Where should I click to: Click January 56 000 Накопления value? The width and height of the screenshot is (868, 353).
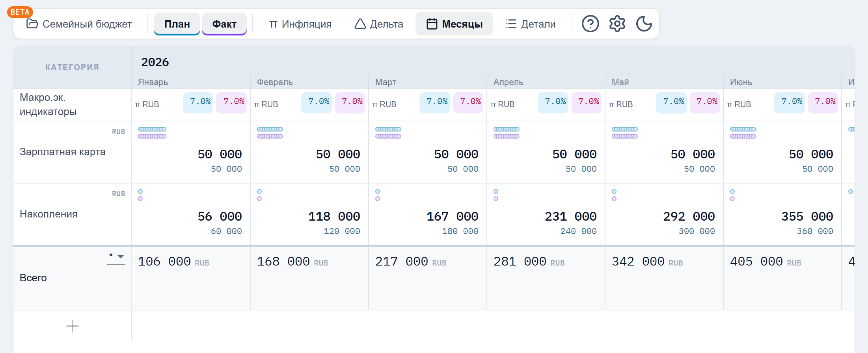[x=220, y=216]
